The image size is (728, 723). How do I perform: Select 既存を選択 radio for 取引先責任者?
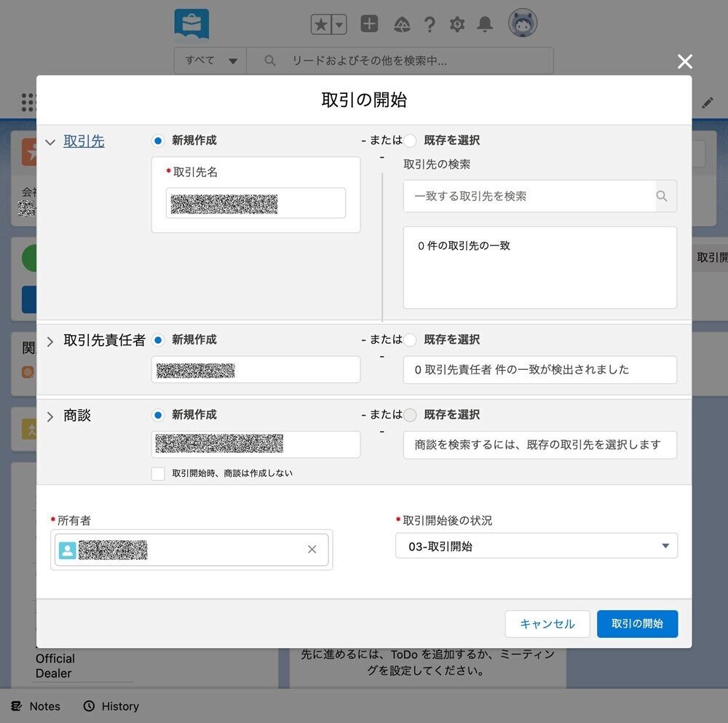tap(410, 340)
